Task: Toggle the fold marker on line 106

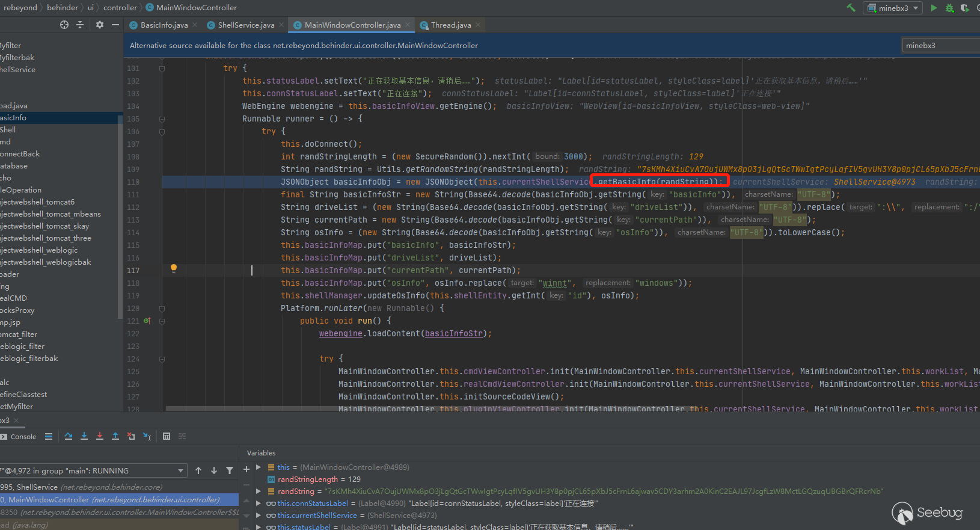Action: click(162, 132)
